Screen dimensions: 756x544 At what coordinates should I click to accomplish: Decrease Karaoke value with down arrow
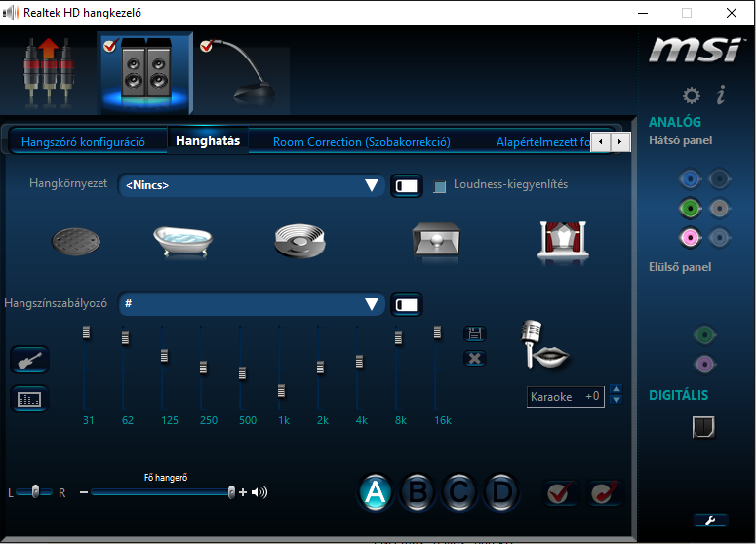point(617,400)
